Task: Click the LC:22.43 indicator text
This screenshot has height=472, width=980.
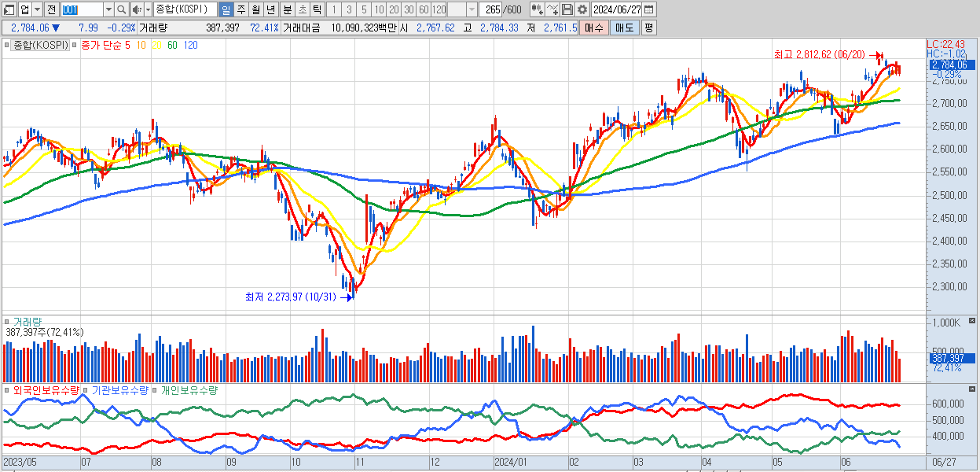Action: tap(945, 44)
